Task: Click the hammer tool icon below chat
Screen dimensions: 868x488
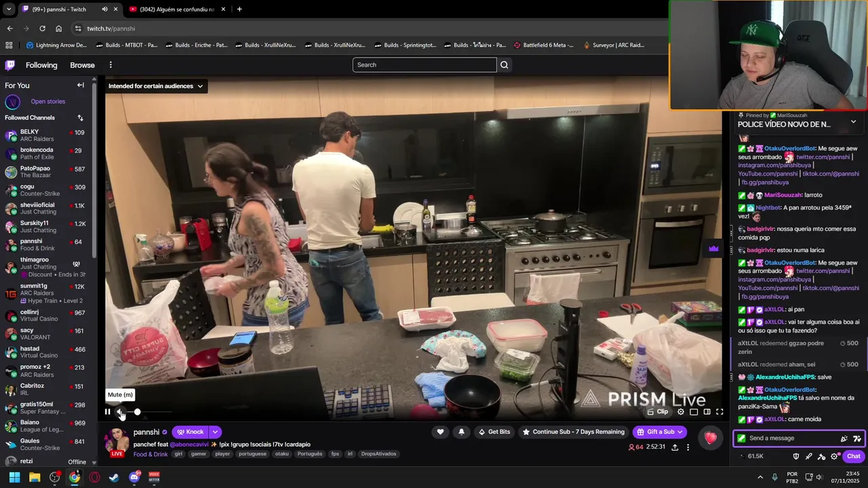Action: point(822,456)
